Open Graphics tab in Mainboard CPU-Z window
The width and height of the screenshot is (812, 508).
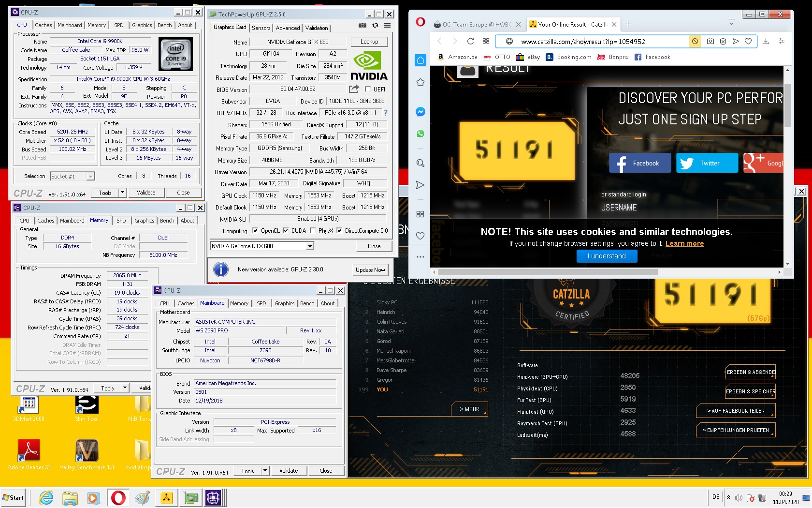tap(285, 303)
